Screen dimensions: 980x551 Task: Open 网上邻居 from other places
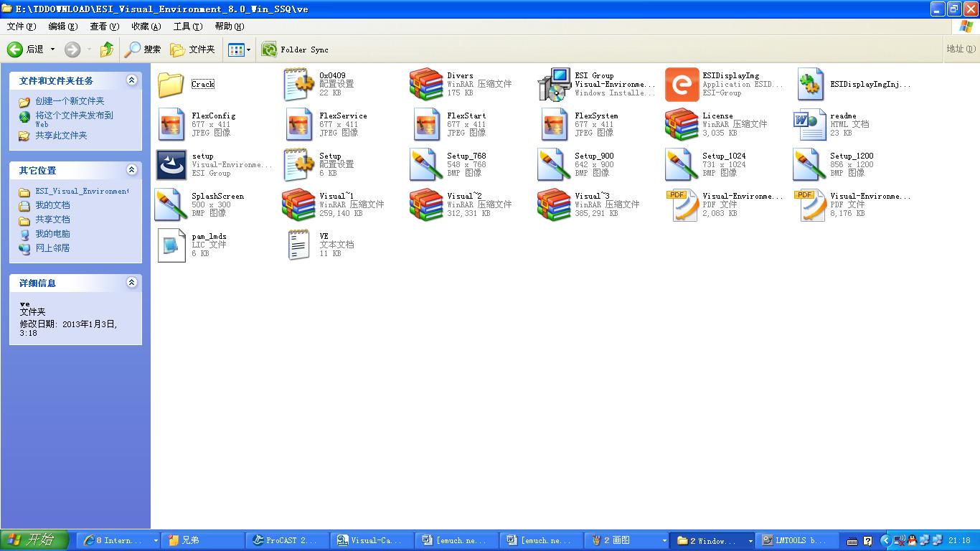point(52,248)
